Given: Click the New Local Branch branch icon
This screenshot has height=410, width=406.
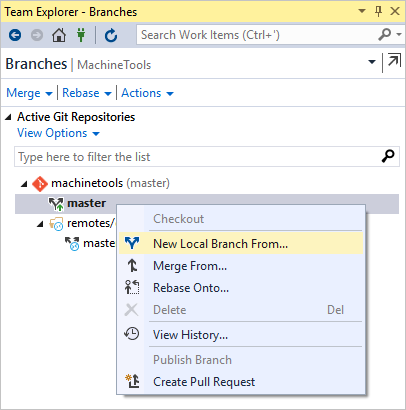Looking at the screenshot, I should (132, 243).
